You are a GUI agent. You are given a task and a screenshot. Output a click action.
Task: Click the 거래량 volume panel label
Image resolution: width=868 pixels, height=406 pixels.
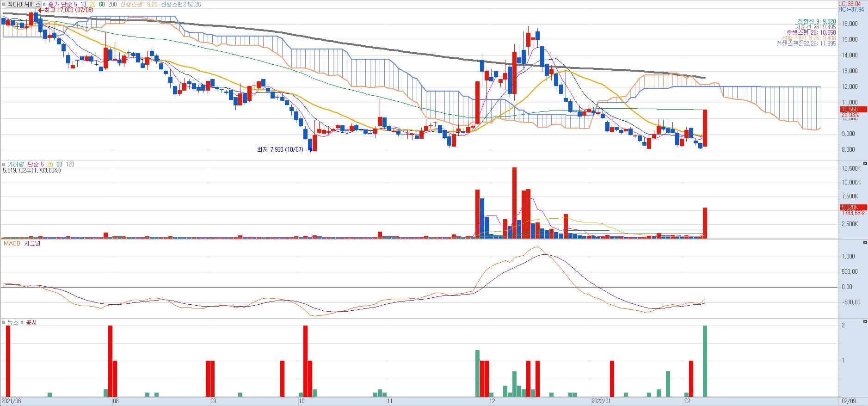coord(15,164)
